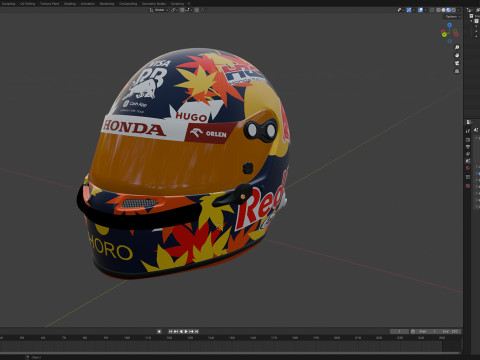Open the red Texture properties tab icon
Image resolution: width=480 pixels, height=360 pixels.
[x=468, y=186]
